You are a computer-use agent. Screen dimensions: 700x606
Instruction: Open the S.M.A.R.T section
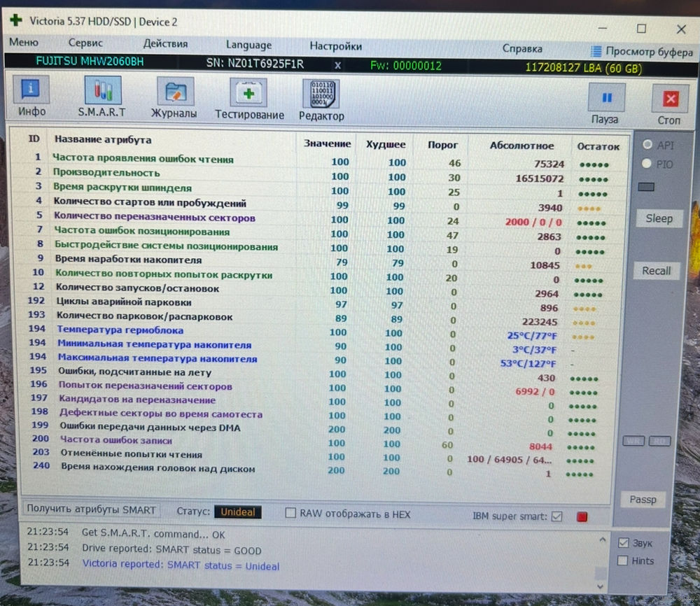point(102,97)
